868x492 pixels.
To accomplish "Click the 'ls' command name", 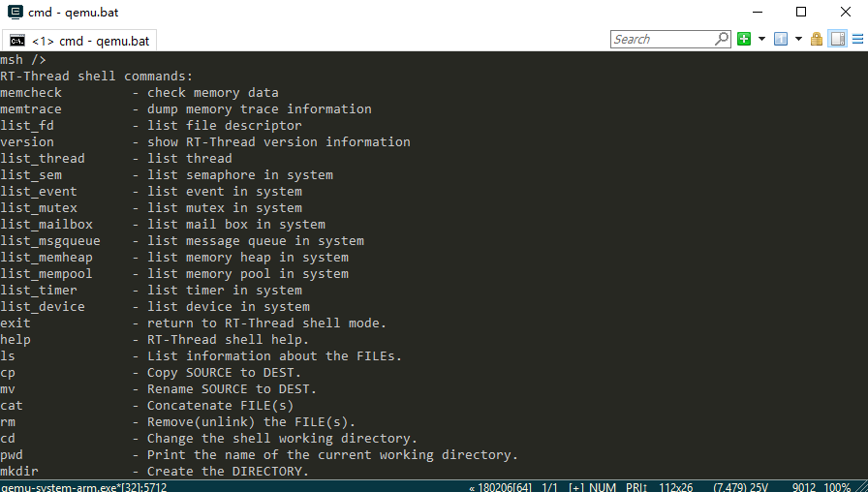I will 8,355.
